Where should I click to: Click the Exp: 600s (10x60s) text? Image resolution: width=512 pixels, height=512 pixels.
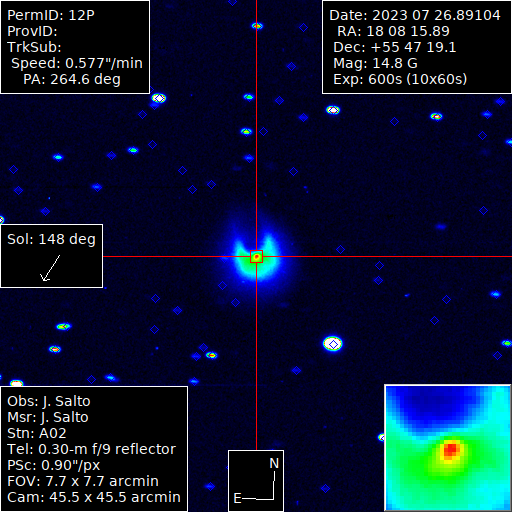click(x=400, y=79)
